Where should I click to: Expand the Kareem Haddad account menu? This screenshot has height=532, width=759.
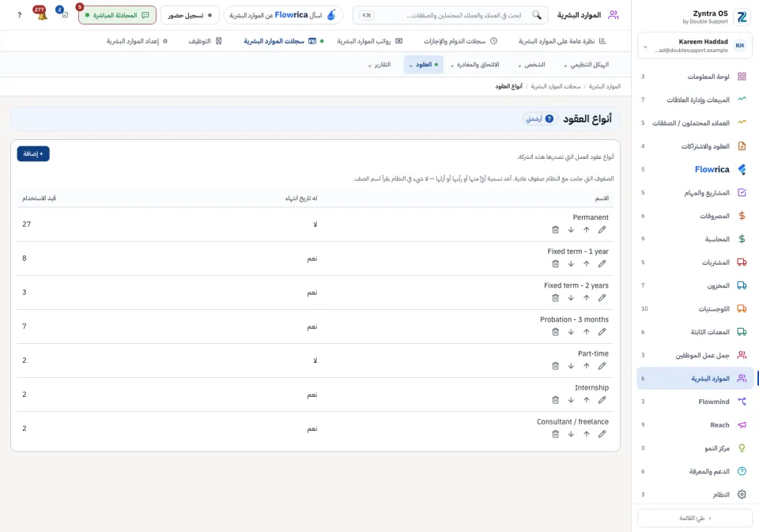(x=694, y=46)
